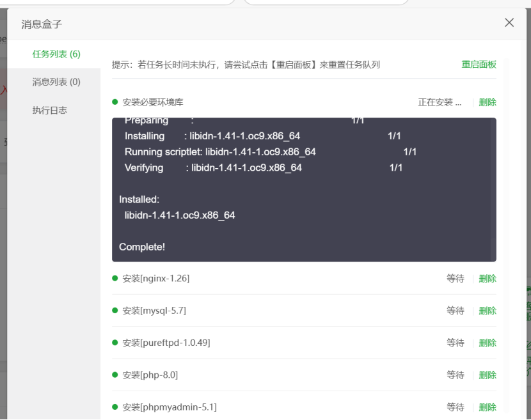Click the 消息盒子 dialog title

point(42,24)
